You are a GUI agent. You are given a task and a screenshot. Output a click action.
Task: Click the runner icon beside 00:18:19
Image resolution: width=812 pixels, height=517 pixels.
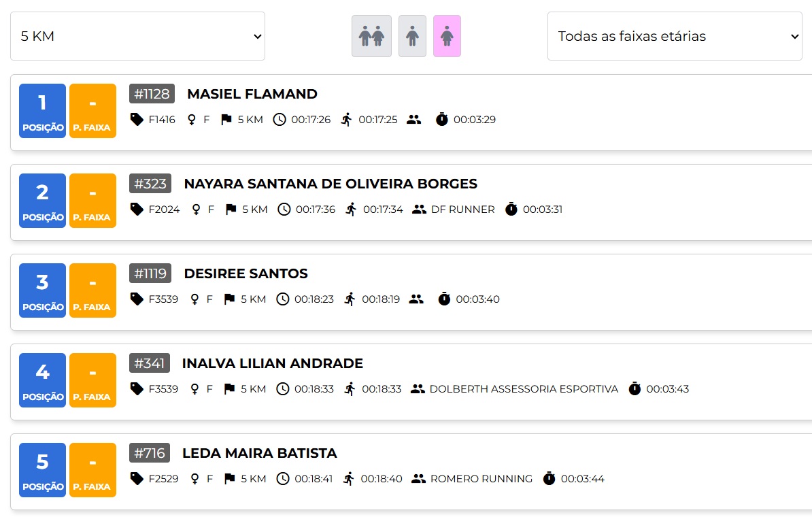pos(350,299)
